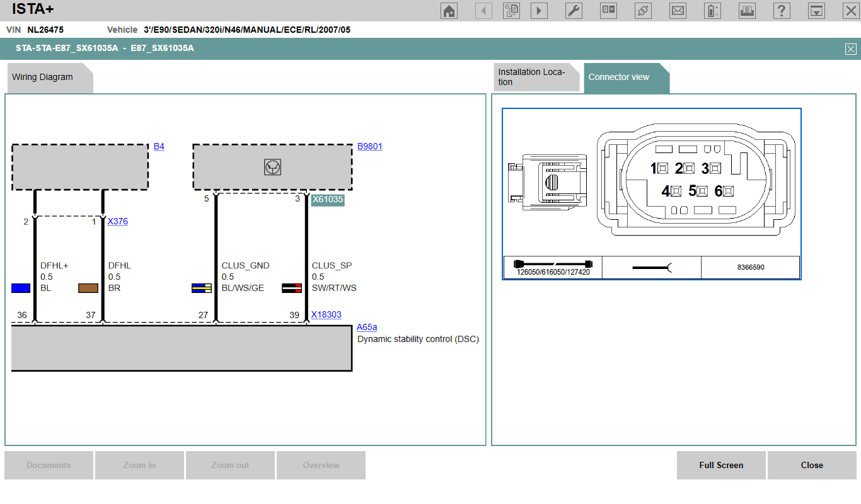This screenshot has width=861, height=504.
Task: Switch to the Installation Location tab
Action: 535,77
